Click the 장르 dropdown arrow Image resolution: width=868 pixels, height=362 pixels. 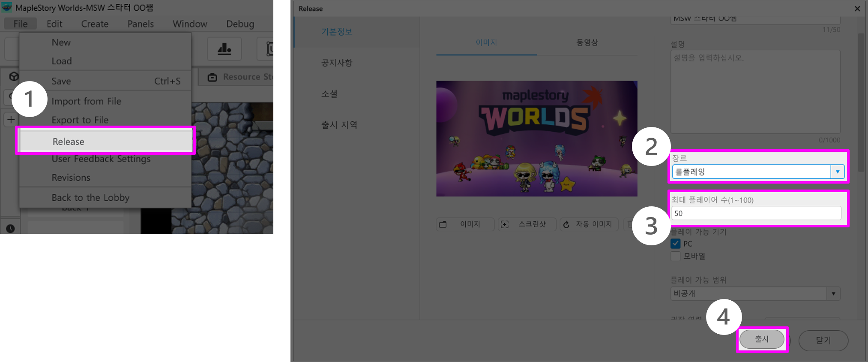click(x=838, y=172)
